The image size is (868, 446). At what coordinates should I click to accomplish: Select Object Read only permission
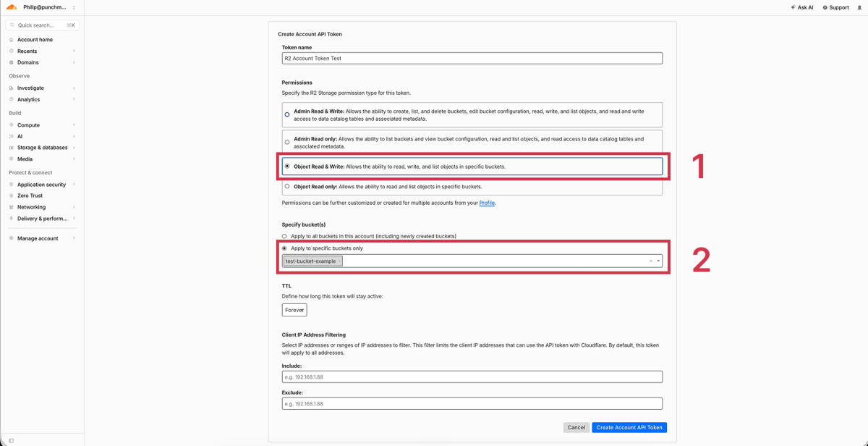[x=287, y=186]
